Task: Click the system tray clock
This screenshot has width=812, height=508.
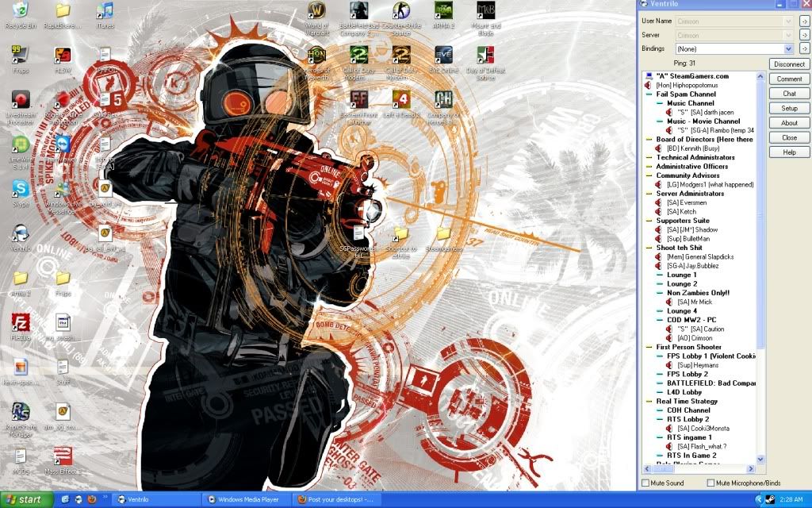Action: coord(791,500)
